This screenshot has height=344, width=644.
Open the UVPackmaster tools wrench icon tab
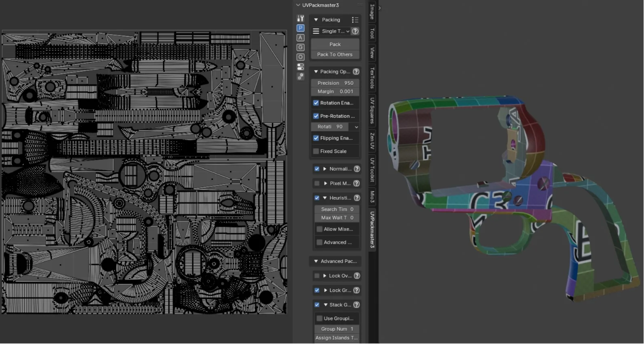pyautogui.click(x=300, y=18)
